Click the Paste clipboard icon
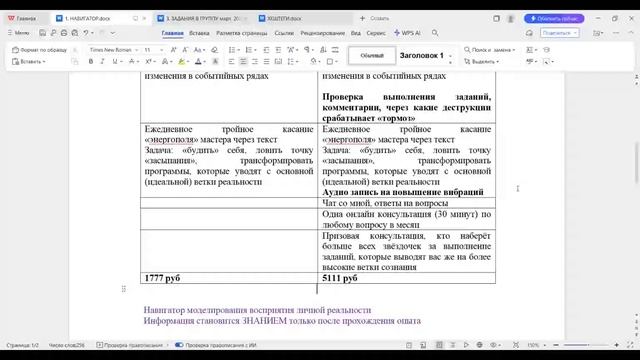640x360 pixels. 16,62
